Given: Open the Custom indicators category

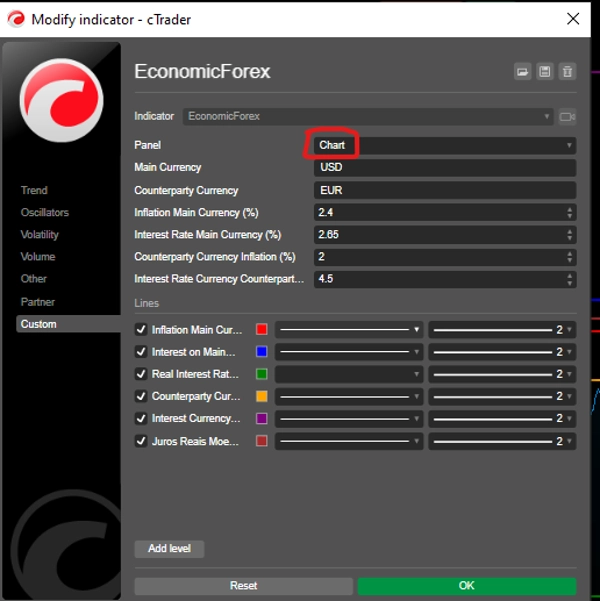Looking at the screenshot, I should [x=39, y=324].
